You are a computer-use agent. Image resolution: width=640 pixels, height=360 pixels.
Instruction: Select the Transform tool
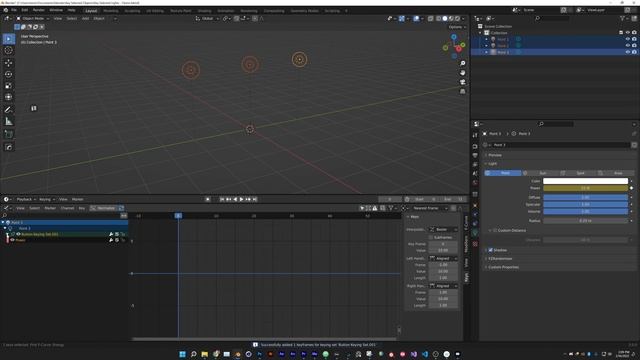(9, 97)
